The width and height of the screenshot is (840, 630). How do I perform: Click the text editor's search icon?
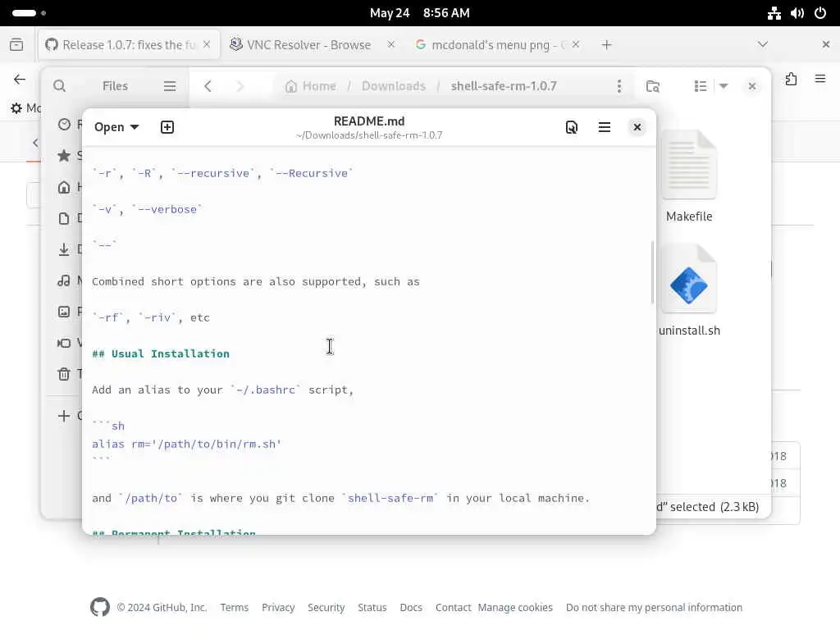(x=572, y=127)
